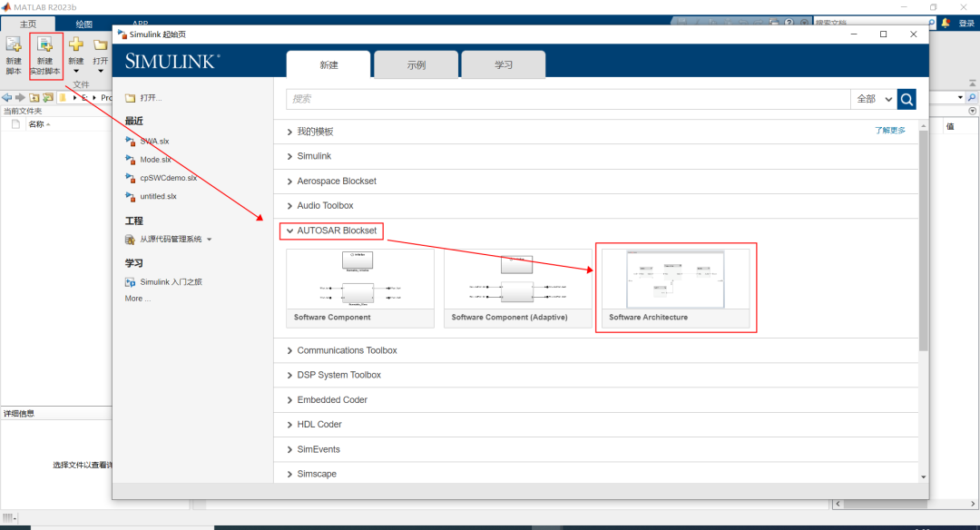This screenshot has width=980, height=530.
Task: Click the scroll down arrow in Simulink list
Action: coord(923,477)
